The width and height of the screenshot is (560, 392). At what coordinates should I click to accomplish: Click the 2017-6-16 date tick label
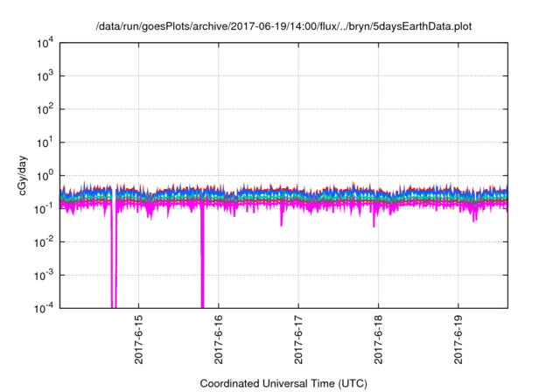click(x=219, y=339)
